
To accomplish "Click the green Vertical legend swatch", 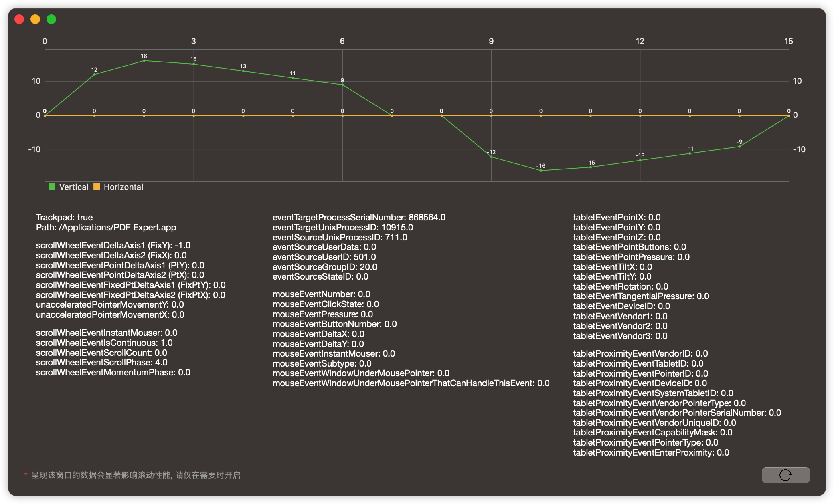I will coord(52,187).
